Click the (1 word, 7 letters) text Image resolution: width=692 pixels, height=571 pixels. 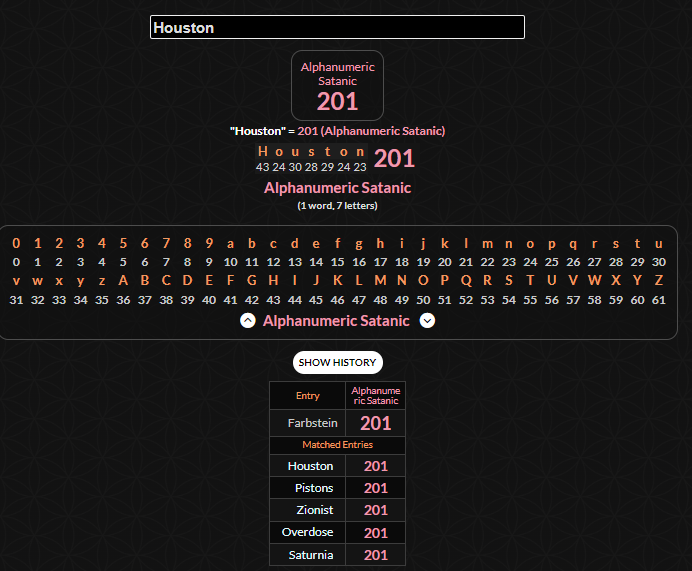338,206
